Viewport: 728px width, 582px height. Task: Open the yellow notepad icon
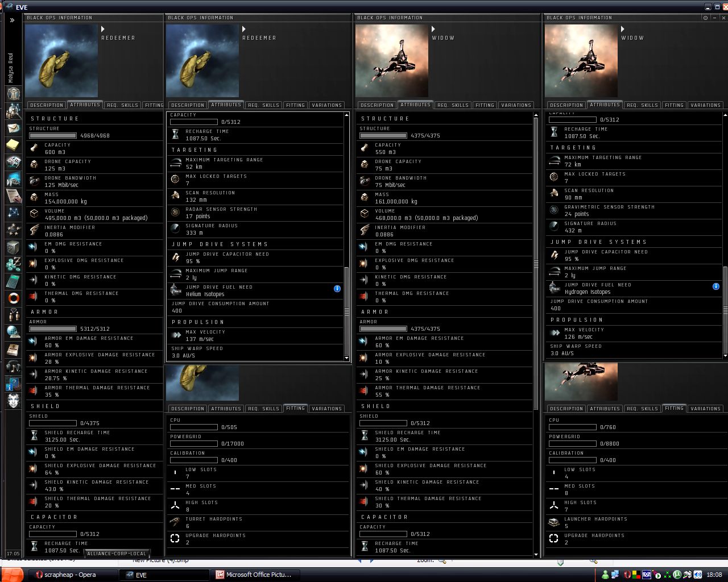[x=14, y=145]
